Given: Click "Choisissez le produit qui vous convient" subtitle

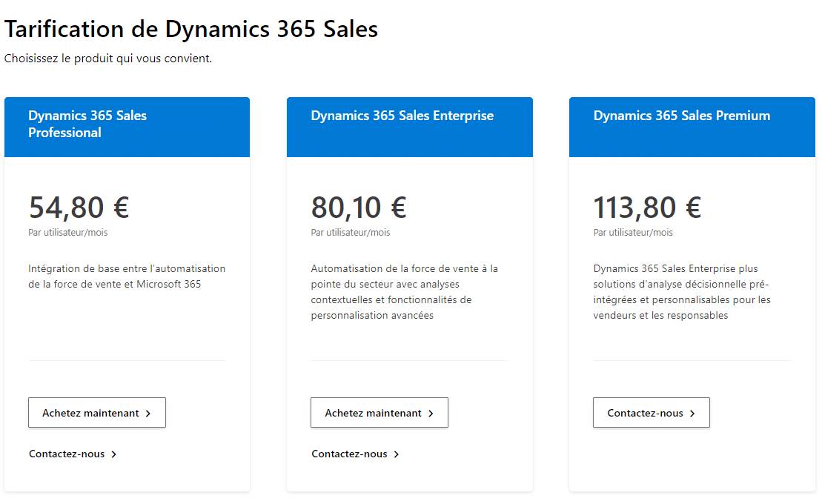Looking at the screenshot, I should pos(108,56).
